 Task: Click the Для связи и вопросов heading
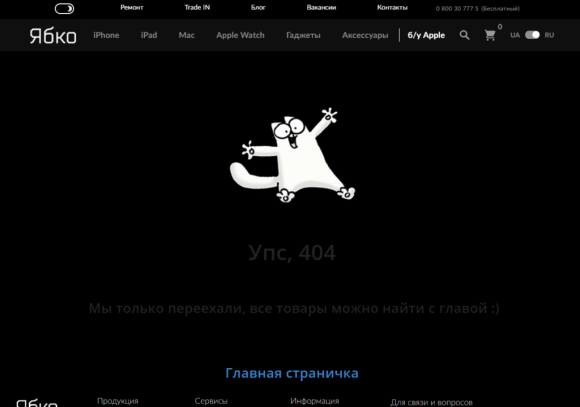431,402
